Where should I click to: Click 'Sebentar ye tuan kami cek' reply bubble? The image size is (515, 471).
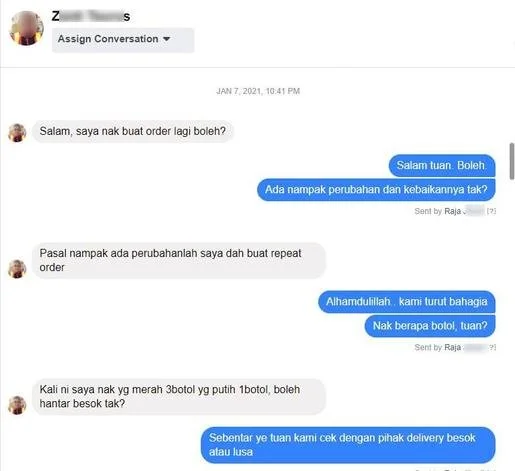pyautogui.click(x=348, y=445)
